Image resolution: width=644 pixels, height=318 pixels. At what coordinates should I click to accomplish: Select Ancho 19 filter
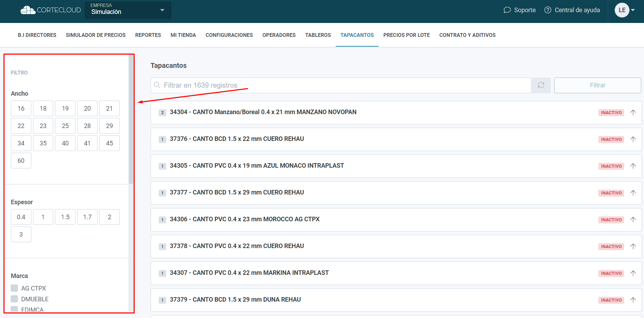click(x=65, y=109)
